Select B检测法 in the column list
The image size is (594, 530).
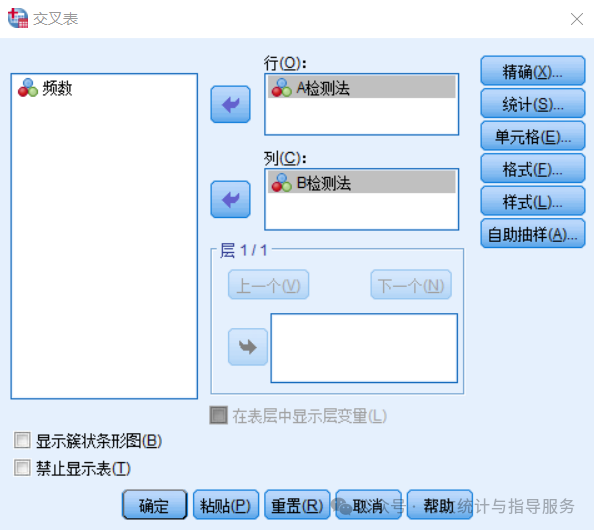[361, 183]
